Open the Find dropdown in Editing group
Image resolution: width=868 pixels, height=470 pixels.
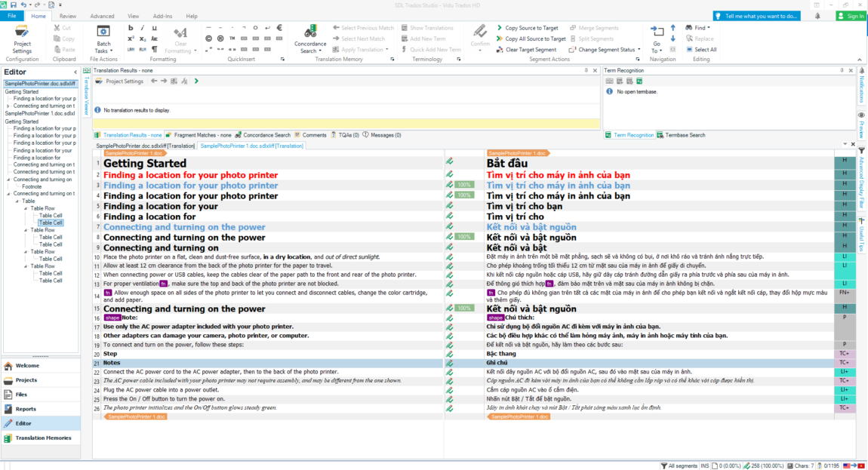coord(697,28)
